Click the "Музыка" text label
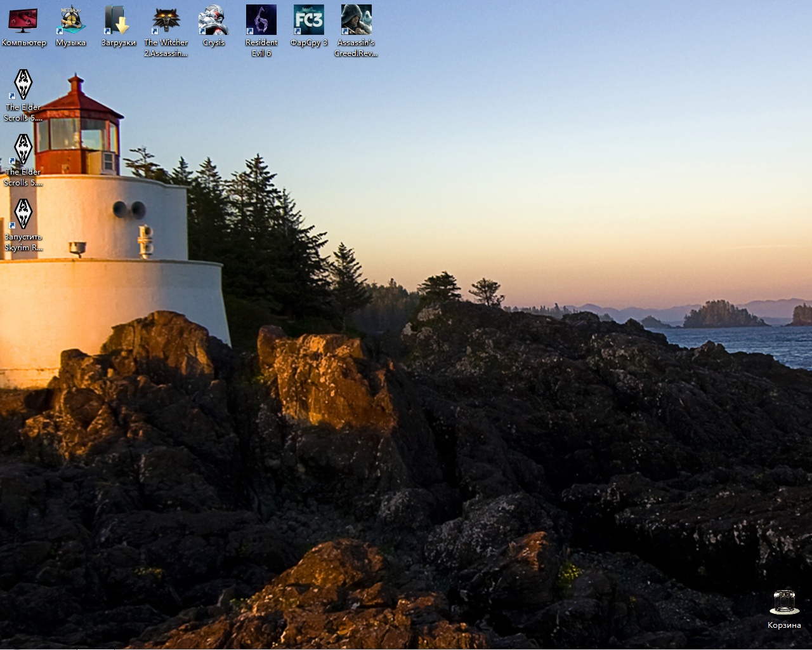Image resolution: width=812 pixels, height=650 pixels. 70,43
